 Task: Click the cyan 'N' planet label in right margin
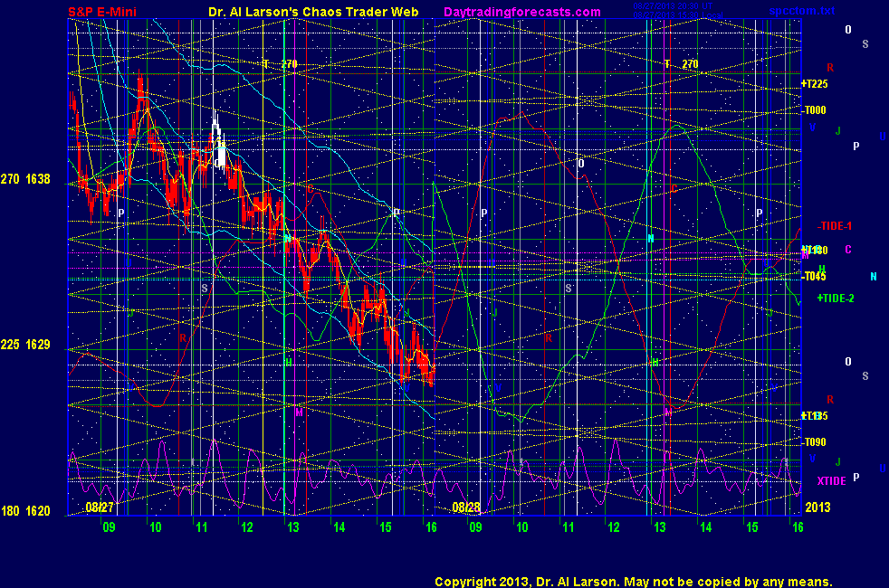tap(873, 277)
